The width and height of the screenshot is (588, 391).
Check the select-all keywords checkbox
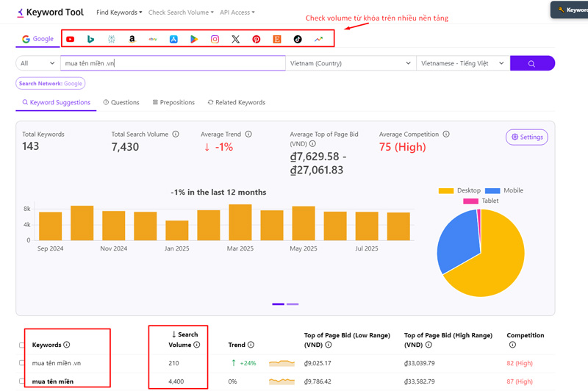(22, 345)
